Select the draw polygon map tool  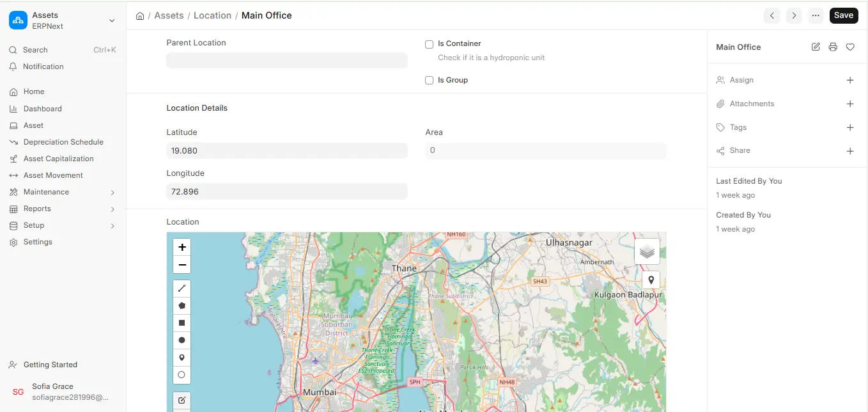[182, 306]
